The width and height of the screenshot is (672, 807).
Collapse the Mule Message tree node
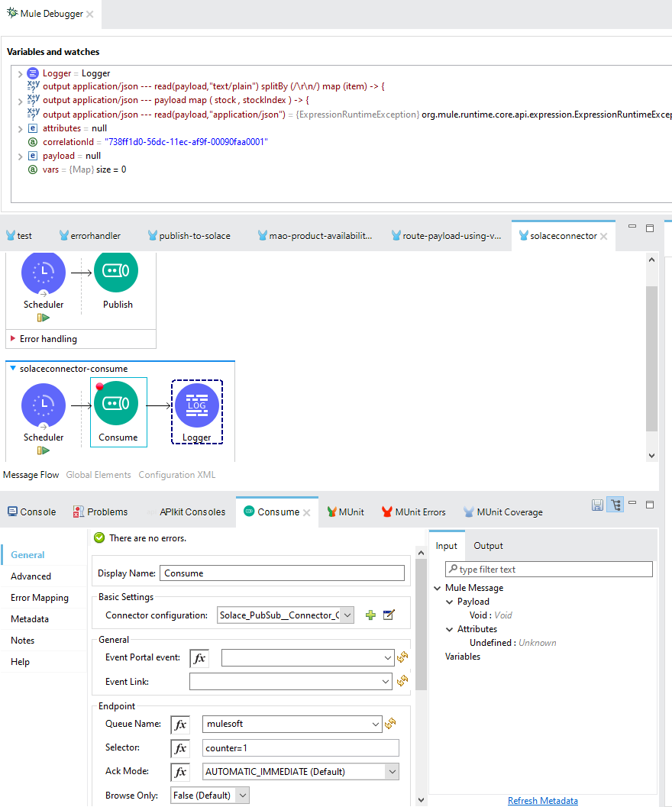438,588
